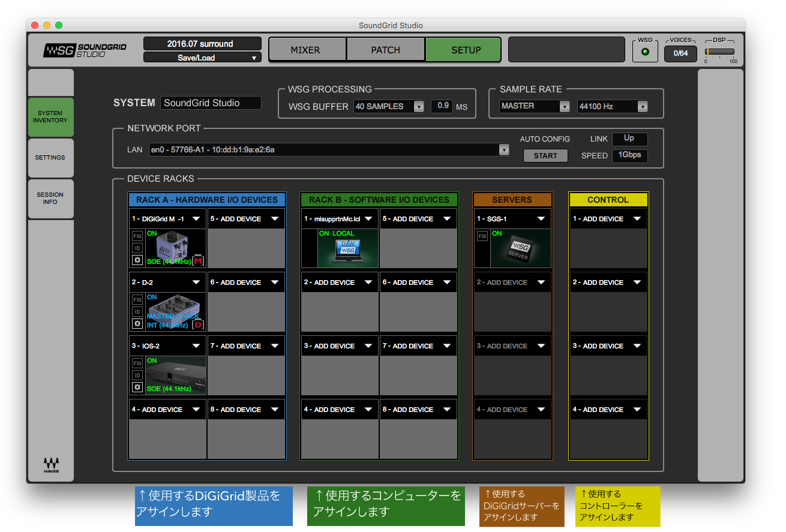Click FW button for D-2 device
The width and height of the screenshot is (786, 532).
[x=137, y=300]
